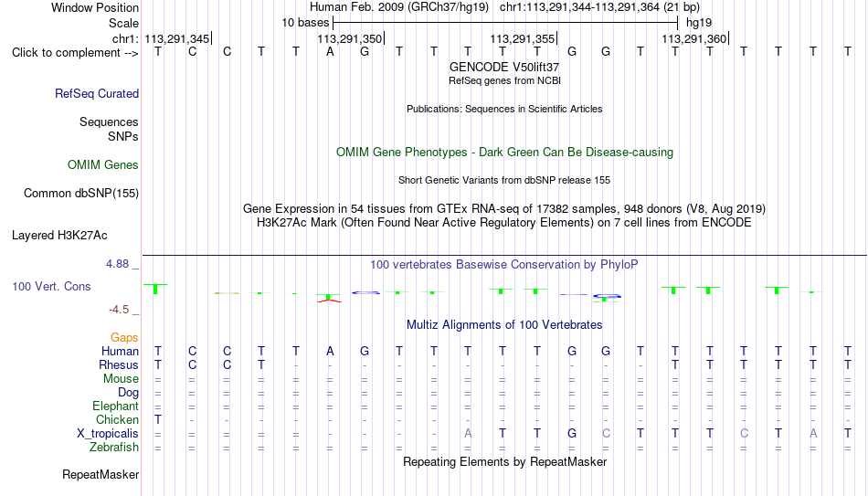This screenshot has height=496, width=868.
Task: Click the -4.5 conservation minimum value
Action: 119,310
